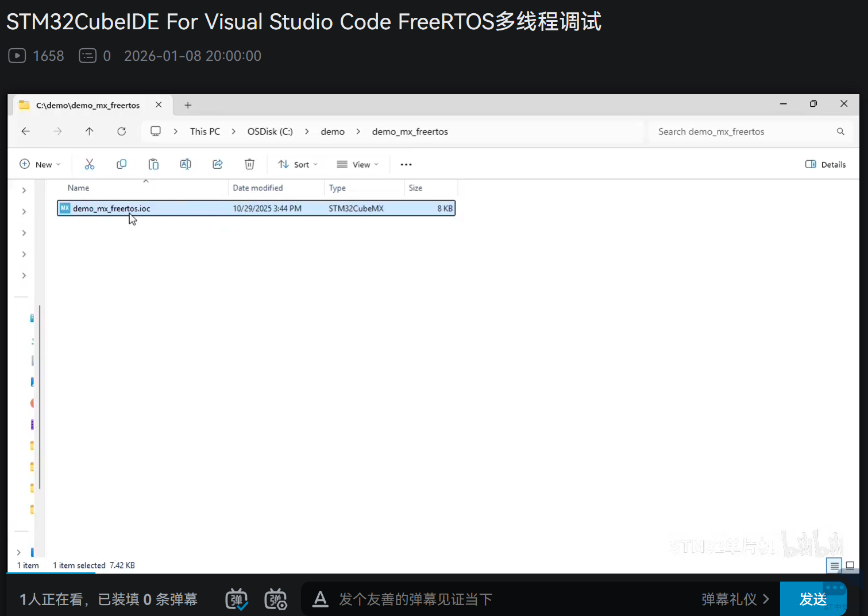Add a new File Explorer tab

click(188, 105)
